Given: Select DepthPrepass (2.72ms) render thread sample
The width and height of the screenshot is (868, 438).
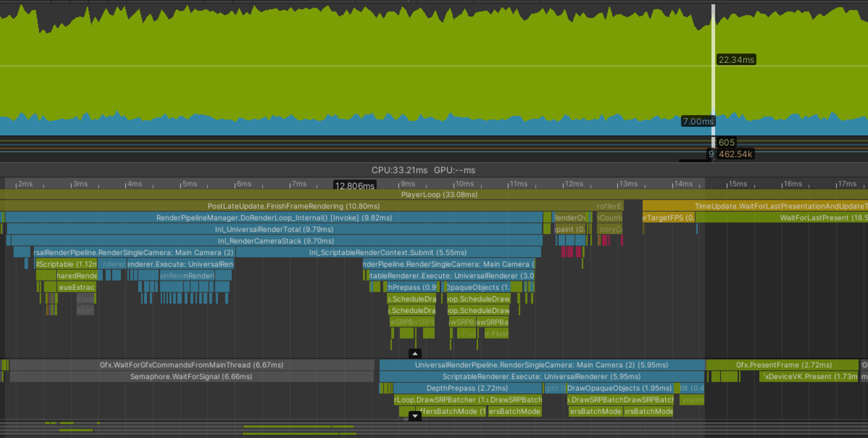Looking at the screenshot, I should coord(467,388).
